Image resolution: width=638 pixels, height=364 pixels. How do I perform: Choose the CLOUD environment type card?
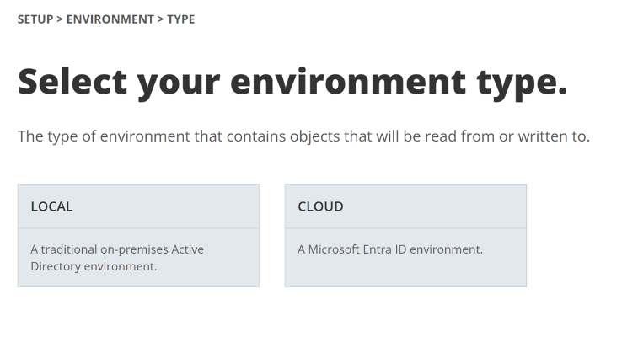point(405,235)
